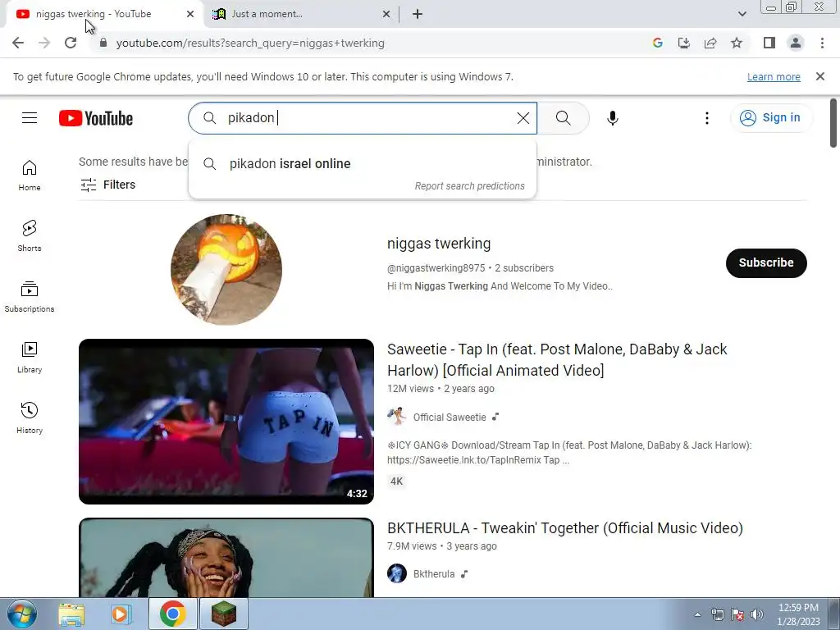Image resolution: width=840 pixels, height=630 pixels.
Task: Open Library in the sidebar
Action: tap(30, 358)
